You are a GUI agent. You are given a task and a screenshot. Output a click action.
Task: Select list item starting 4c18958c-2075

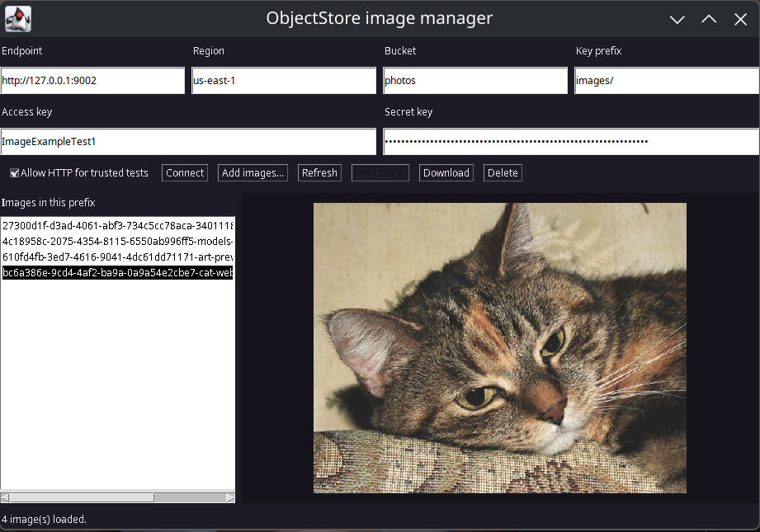117,242
